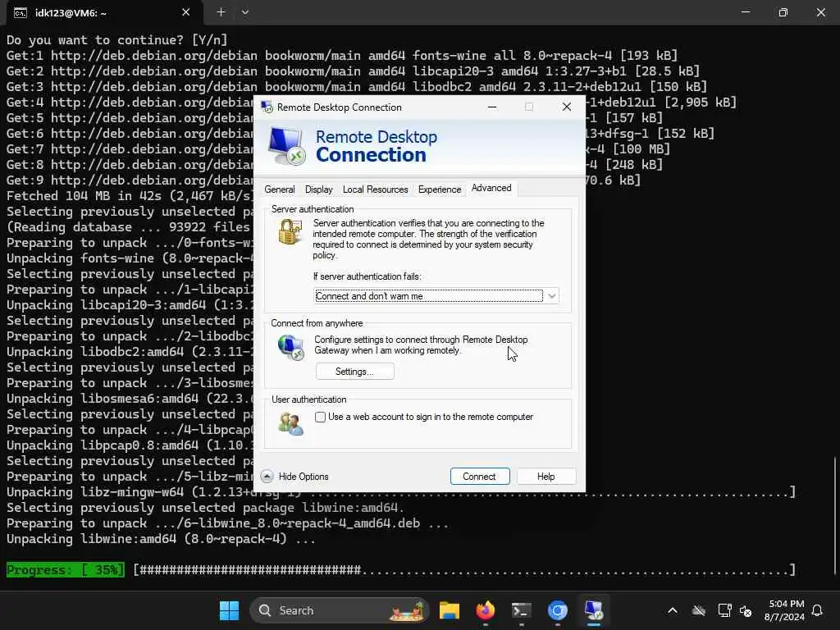Open the blue browser taskbar icon
The height and width of the screenshot is (630, 840).
(x=557, y=610)
